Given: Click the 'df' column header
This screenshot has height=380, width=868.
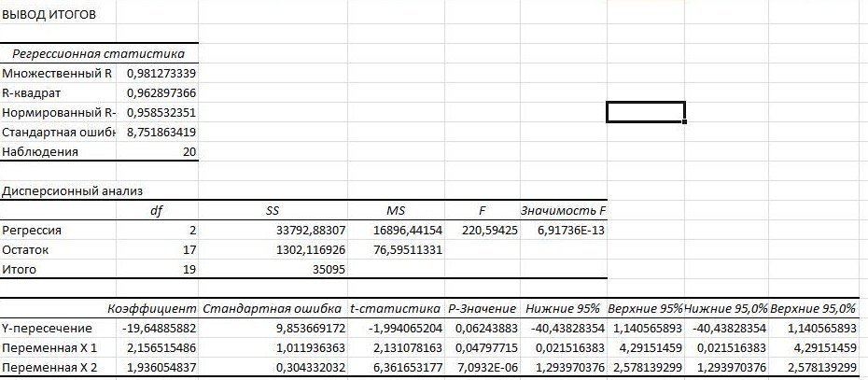Looking at the screenshot, I should (157, 210).
